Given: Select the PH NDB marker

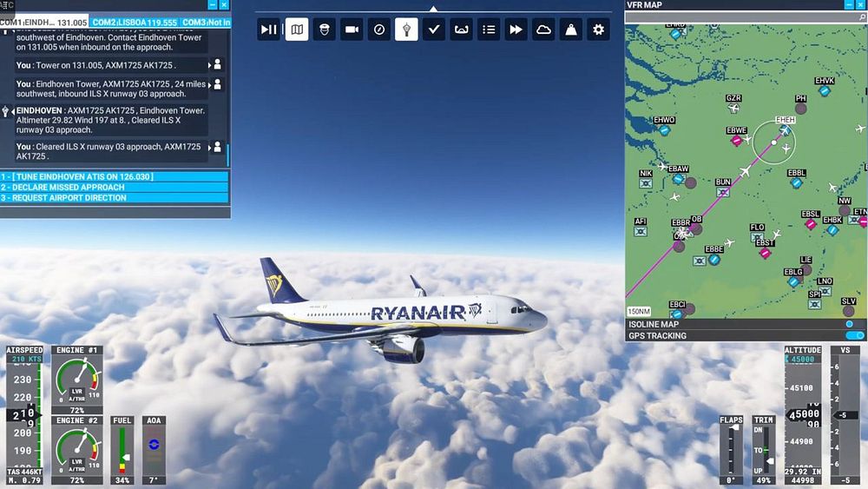Looking at the screenshot, I should point(800,109).
